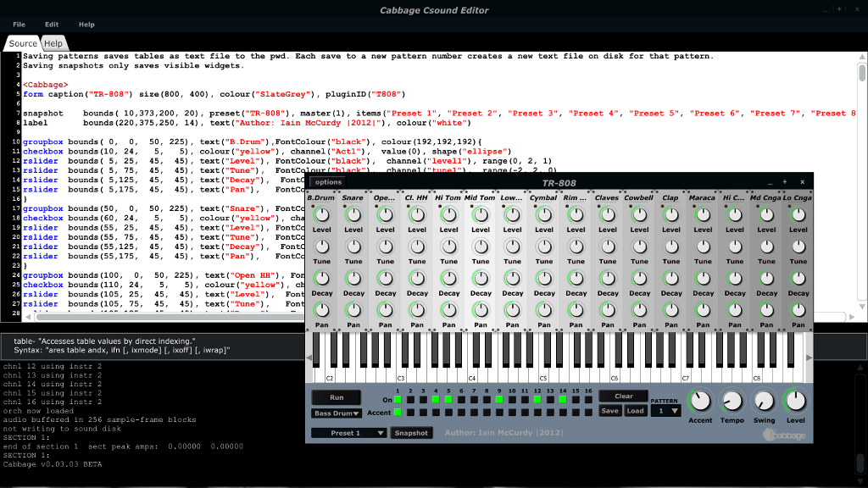Open the PATTERN number dropdown
Image resolution: width=868 pixels, height=488 pixels.
pos(666,411)
